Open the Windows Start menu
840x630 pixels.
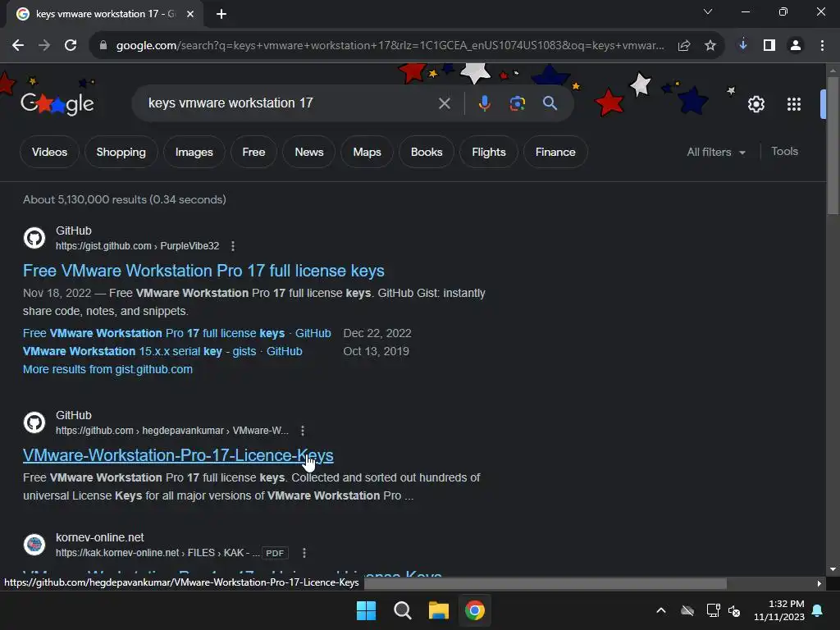tap(367, 610)
